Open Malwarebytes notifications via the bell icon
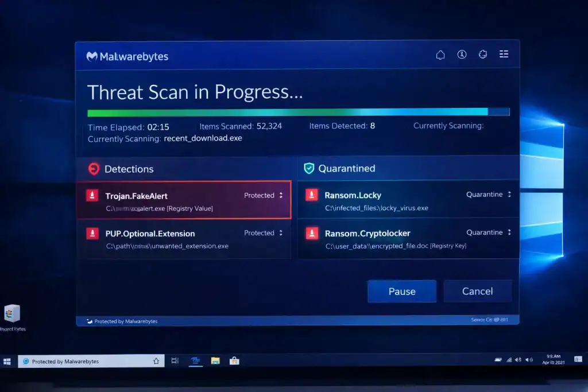 [x=440, y=54]
